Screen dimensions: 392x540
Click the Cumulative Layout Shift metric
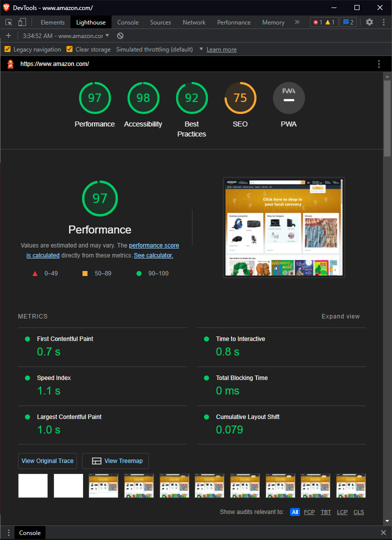pyautogui.click(x=281, y=425)
